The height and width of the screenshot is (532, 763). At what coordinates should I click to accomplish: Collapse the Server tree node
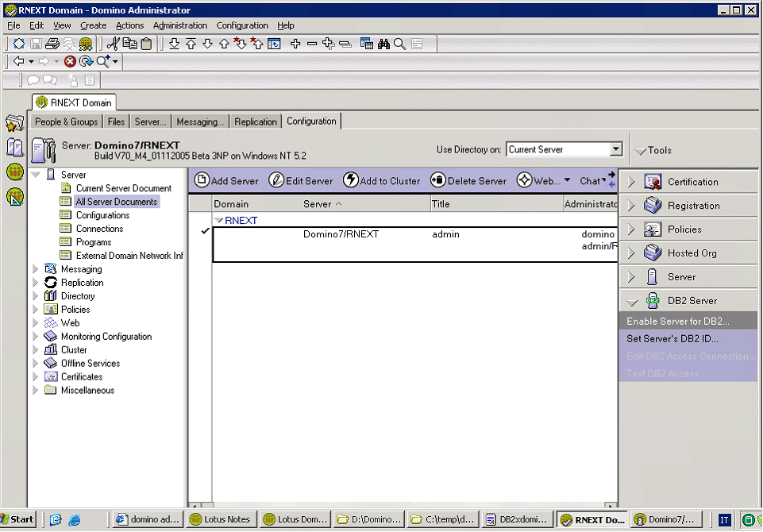click(36, 174)
